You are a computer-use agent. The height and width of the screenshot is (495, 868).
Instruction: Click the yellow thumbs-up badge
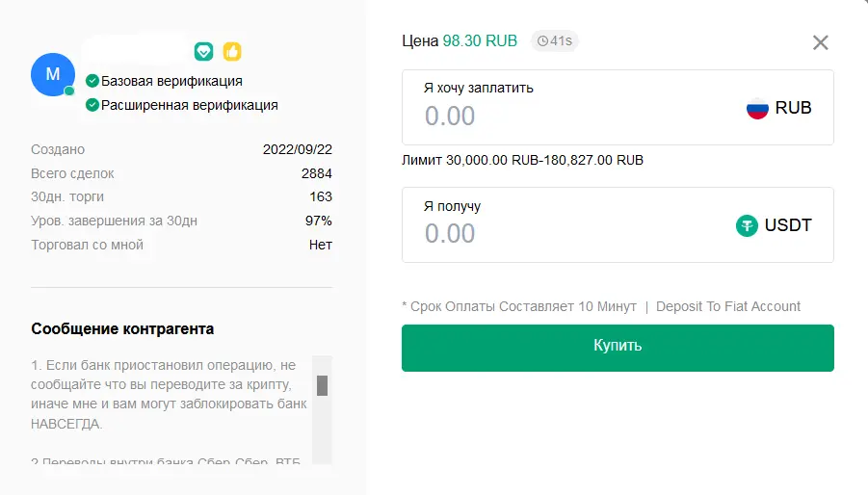(232, 51)
